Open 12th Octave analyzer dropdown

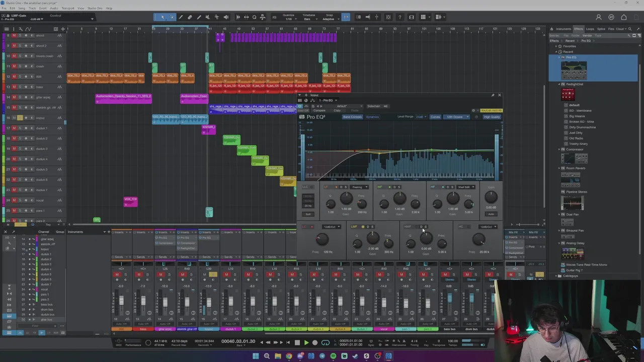[x=456, y=117]
